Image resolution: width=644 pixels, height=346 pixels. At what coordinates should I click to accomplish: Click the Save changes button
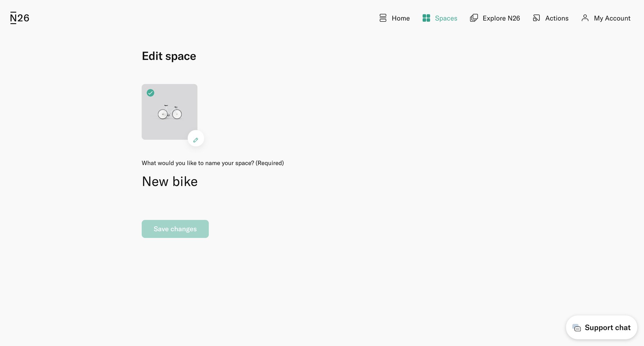[x=175, y=229]
